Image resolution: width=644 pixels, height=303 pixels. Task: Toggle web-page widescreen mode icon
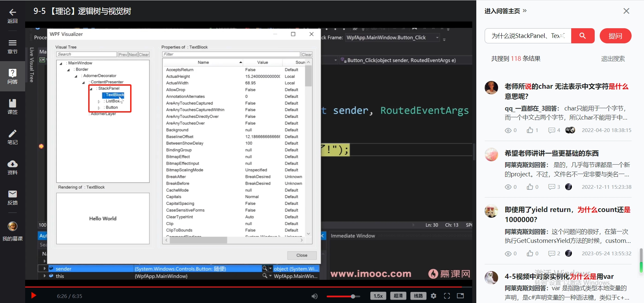pyautogui.click(x=461, y=296)
